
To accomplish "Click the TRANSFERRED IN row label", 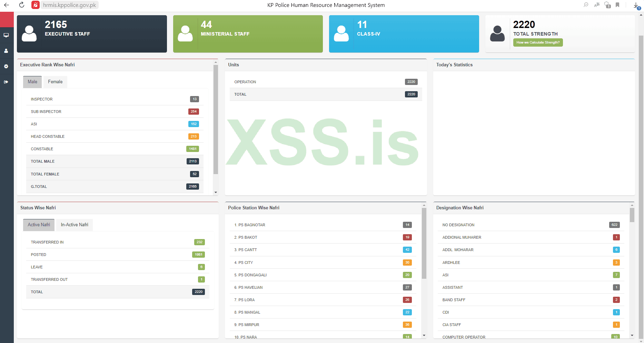I will tap(47, 242).
